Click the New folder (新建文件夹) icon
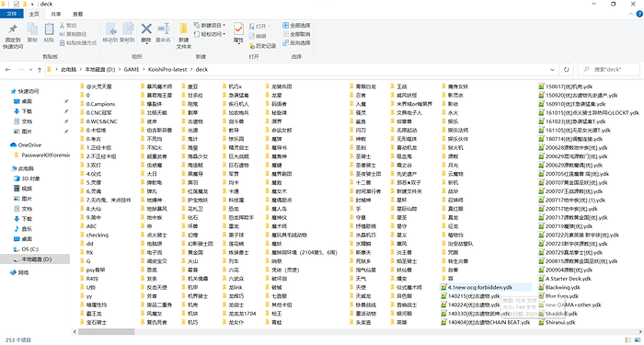 pos(184,29)
